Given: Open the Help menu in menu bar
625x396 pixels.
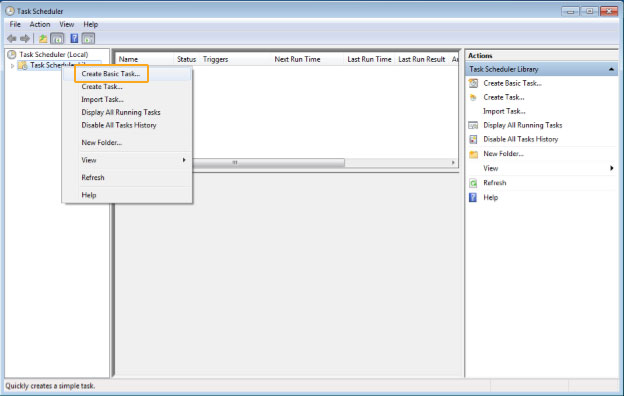Looking at the screenshot, I should tap(90, 25).
